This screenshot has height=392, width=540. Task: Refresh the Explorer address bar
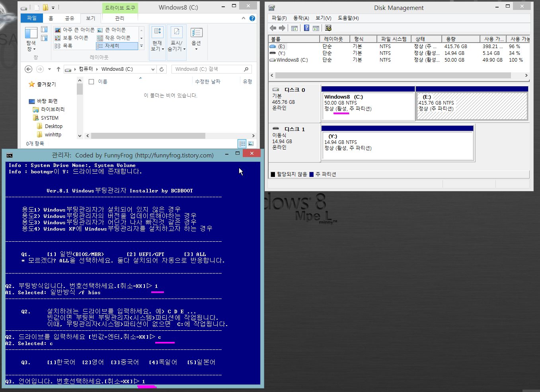(x=162, y=69)
